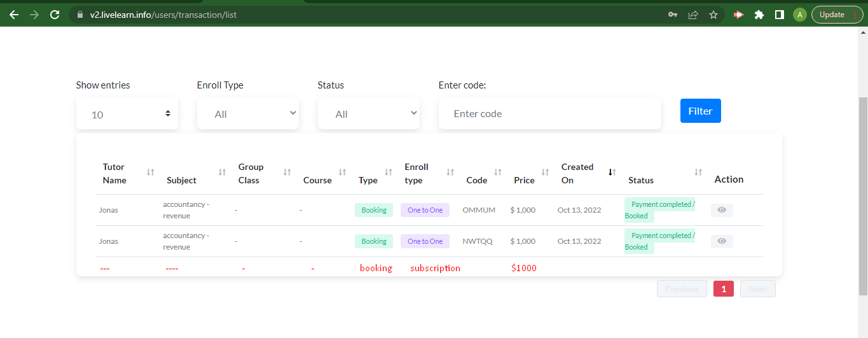Click the code NWTQQ cell
This screenshot has width=868, height=338.
pos(478,241)
